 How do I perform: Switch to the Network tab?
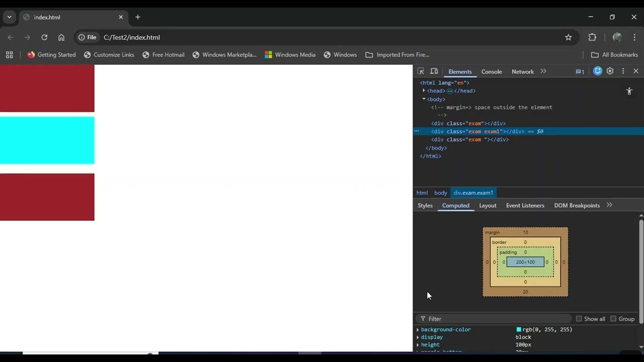coord(523,72)
